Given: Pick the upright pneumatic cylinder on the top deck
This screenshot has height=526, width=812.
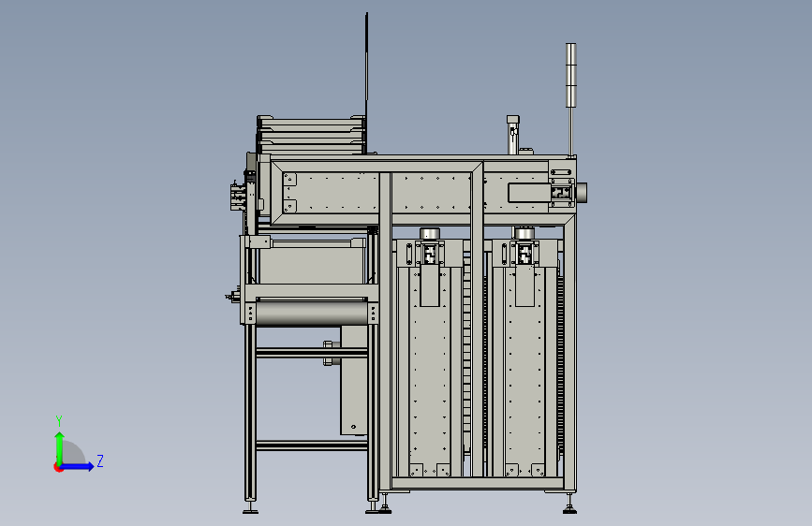Looking at the screenshot, I should (x=512, y=135).
